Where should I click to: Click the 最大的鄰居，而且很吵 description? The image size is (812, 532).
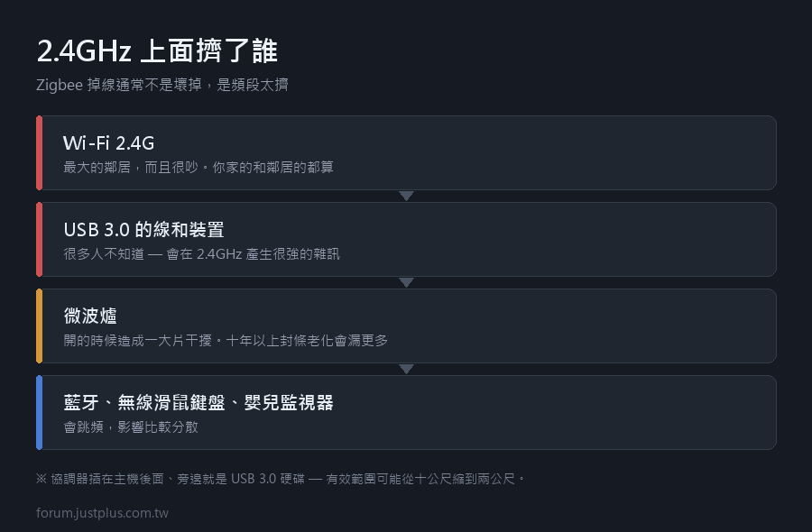point(198,167)
